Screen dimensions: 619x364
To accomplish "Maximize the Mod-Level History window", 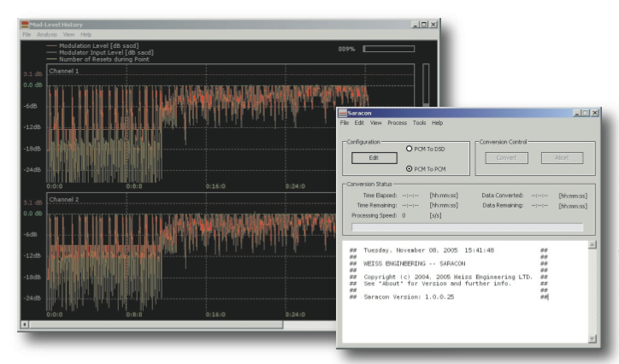I will 424,25.
